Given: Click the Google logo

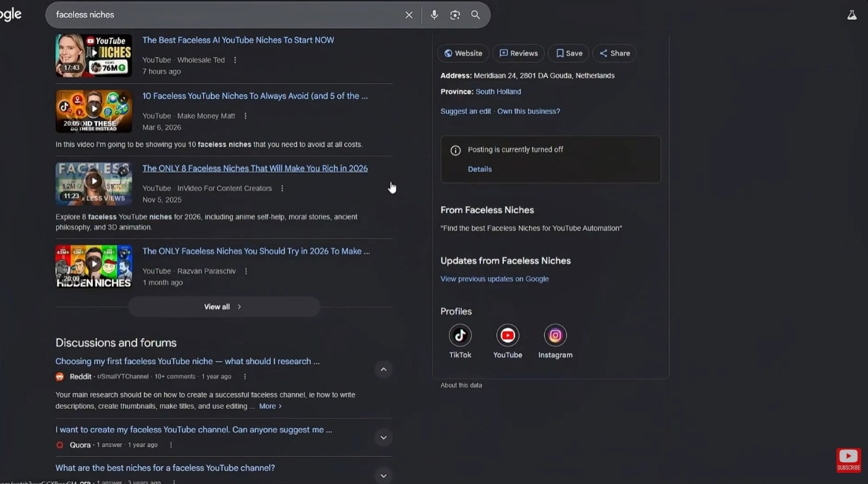Looking at the screenshot, I should tap(11, 15).
